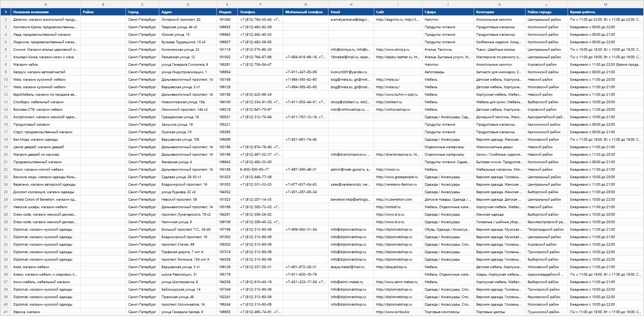Select site cell 'http://stolberi.ru'
The width and height of the screenshot is (644, 322).
[x=398, y=102]
